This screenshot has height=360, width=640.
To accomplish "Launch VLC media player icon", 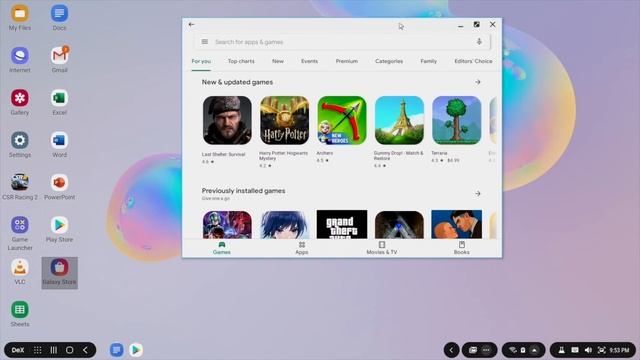I will pyautogui.click(x=20, y=271).
